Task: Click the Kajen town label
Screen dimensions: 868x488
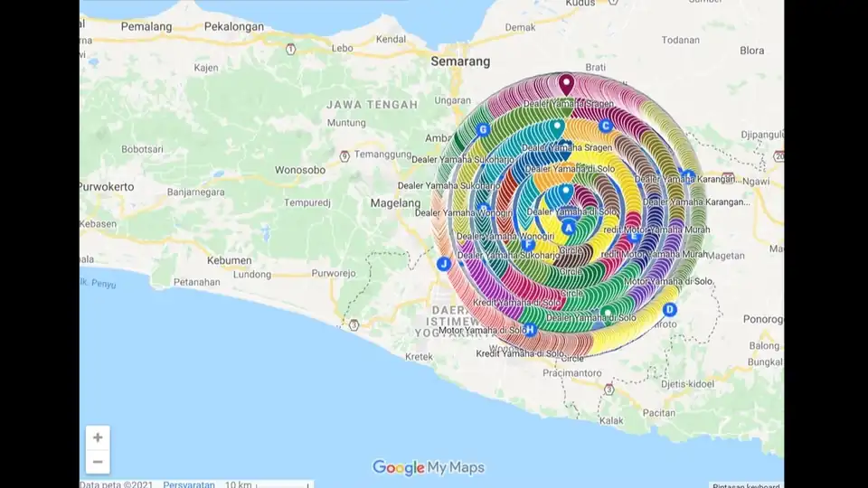Action: [206, 68]
